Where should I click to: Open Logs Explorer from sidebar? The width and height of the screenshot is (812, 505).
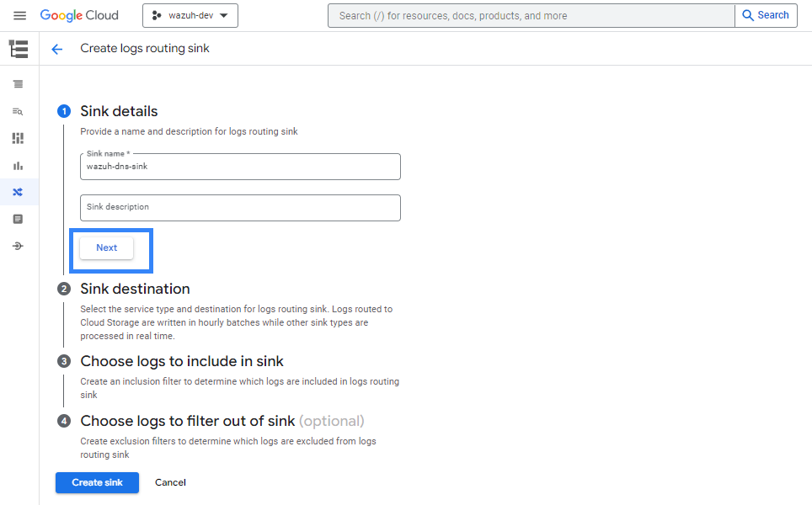[x=19, y=84]
